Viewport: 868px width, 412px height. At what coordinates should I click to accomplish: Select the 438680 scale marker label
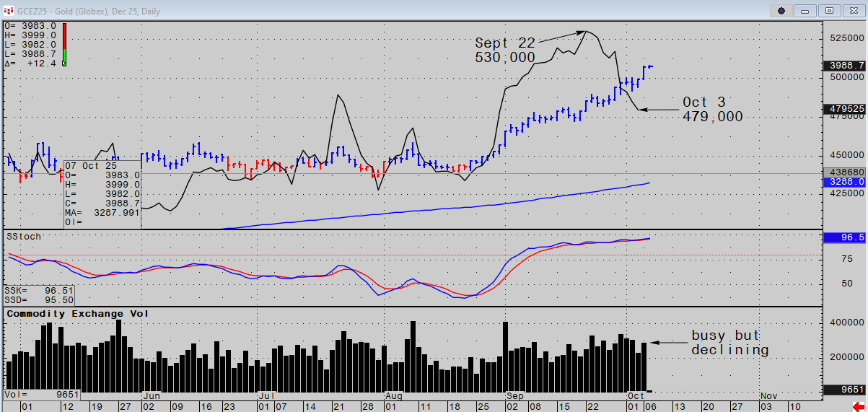click(845, 173)
